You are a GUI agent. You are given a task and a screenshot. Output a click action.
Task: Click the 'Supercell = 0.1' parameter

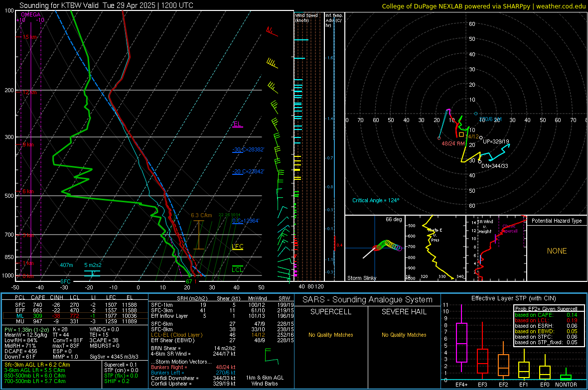(x=121, y=365)
